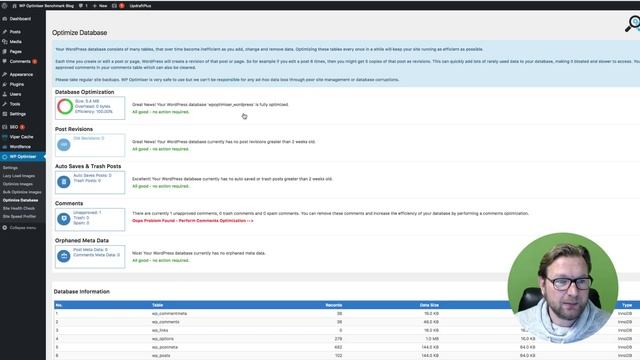Viewport: 640px width, 360px height.
Task: Select the WP Optimiser menu item
Action: click(23, 157)
